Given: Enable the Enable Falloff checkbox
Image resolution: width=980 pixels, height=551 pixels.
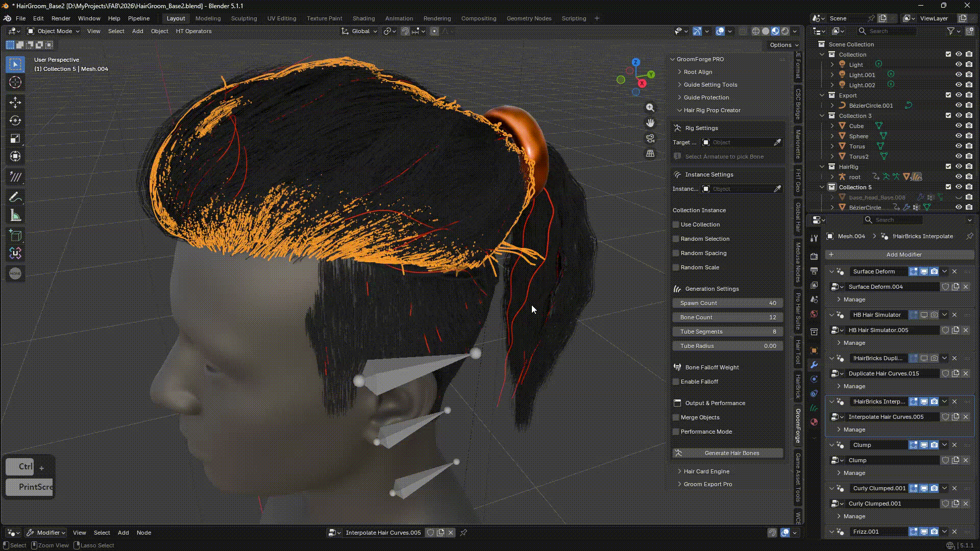Looking at the screenshot, I should pyautogui.click(x=676, y=382).
